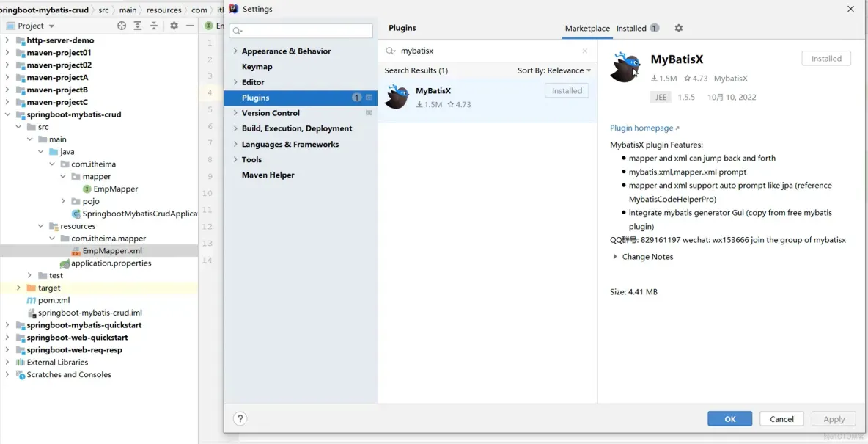Expand Version Control settings

point(235,113)
